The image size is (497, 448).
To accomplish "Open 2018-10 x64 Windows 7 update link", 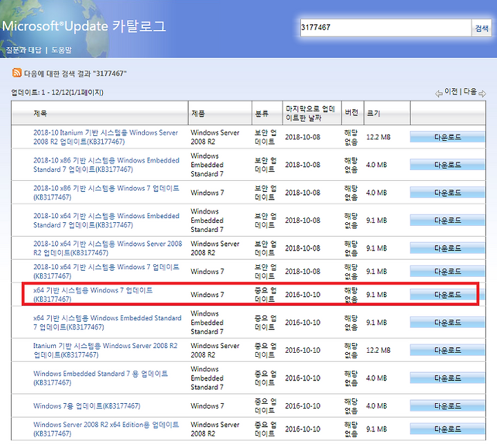I will click(x=106, y=271).
